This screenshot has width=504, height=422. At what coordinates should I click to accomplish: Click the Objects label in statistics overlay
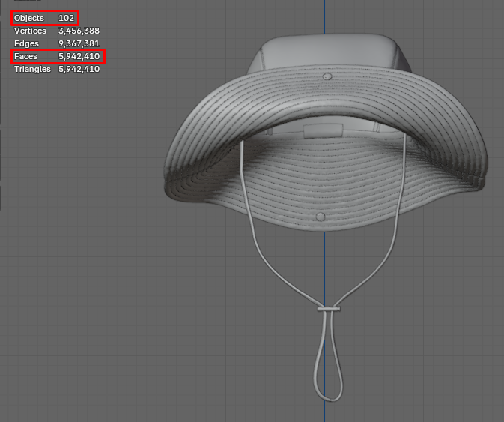coord(29,18)
